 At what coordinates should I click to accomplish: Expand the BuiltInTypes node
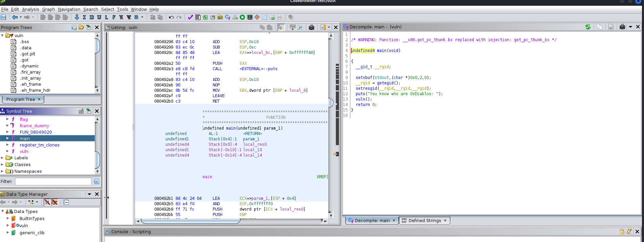pos(8,218)
